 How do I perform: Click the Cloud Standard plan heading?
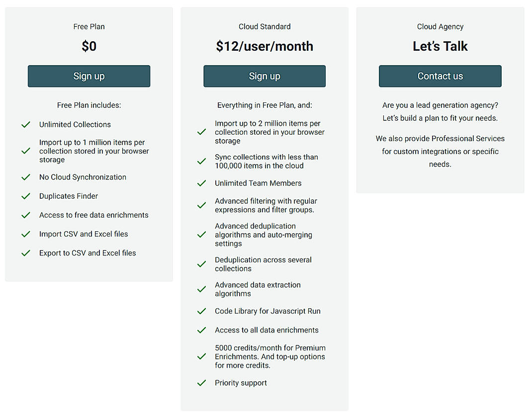265,26
